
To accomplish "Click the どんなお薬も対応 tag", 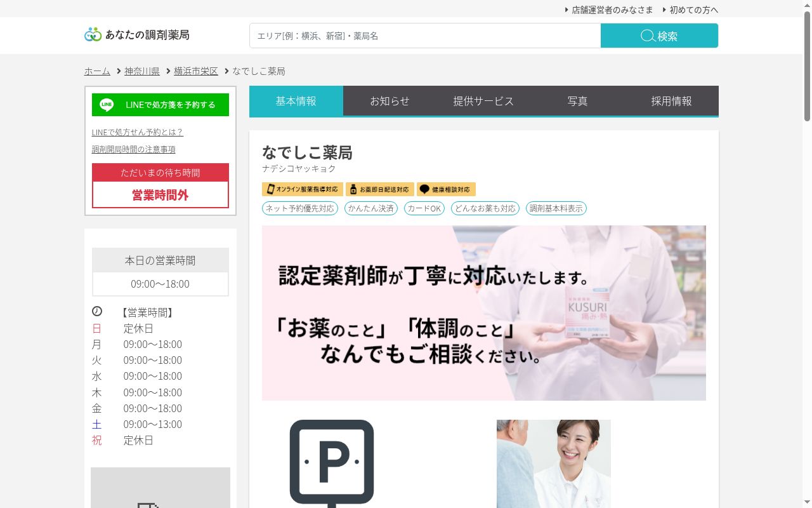I will click(485, 208).
